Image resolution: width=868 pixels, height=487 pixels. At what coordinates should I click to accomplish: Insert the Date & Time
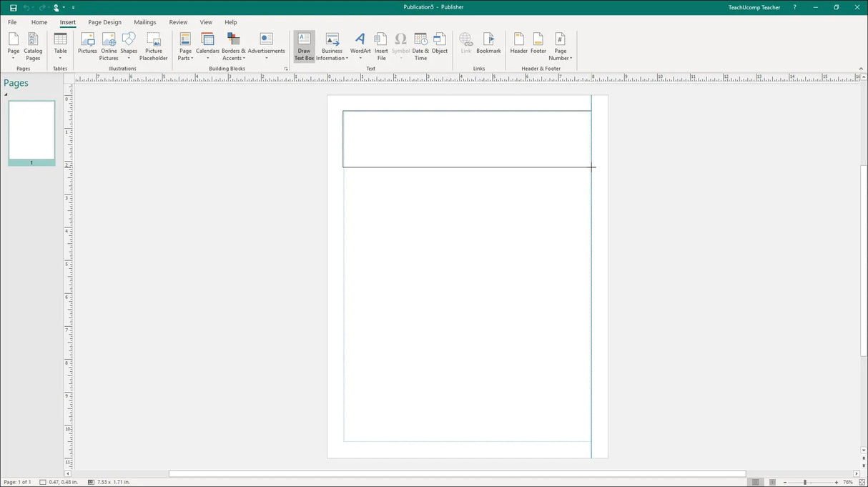point(420,45)
